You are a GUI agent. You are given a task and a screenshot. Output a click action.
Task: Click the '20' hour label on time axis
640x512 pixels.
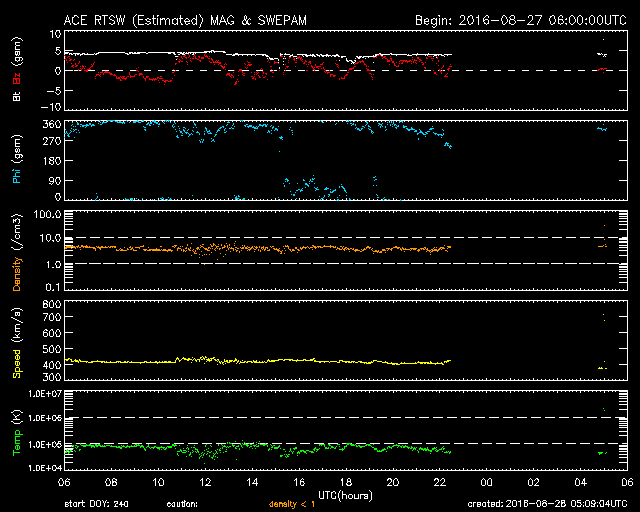(393, 483)
